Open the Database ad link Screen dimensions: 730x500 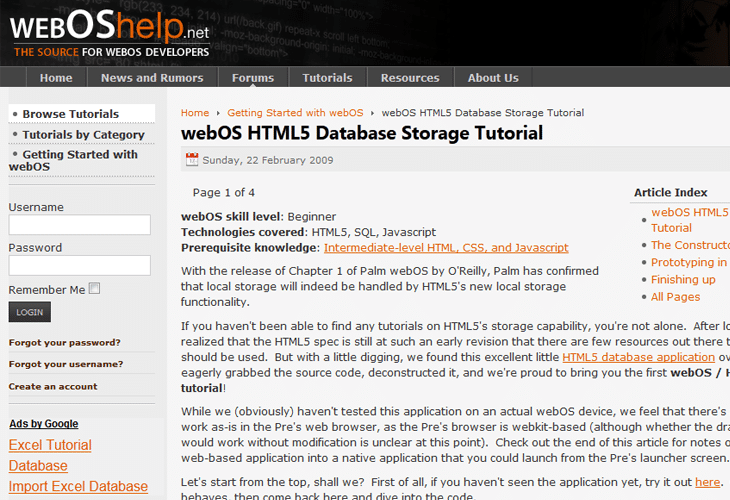coord(38,466)
